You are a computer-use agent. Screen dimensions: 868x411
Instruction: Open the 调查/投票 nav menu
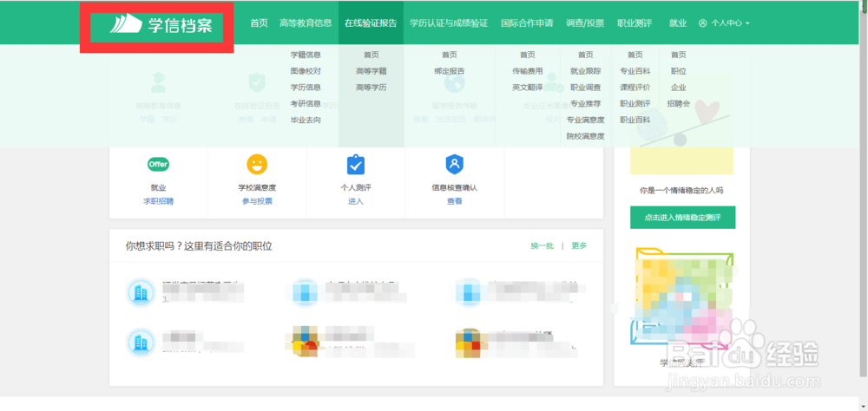[585, 23]
